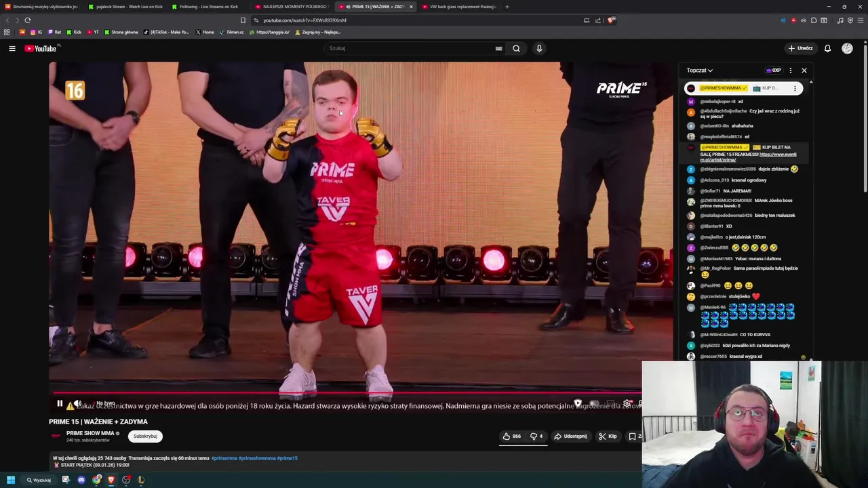Share the video via Udostępnij
The width and height of the screenshot is (868, 488).
[x=570, y=436]
